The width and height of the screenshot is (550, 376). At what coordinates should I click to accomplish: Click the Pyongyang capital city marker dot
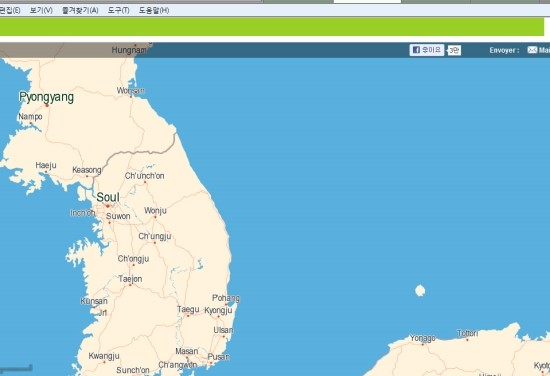click(47, 105)
